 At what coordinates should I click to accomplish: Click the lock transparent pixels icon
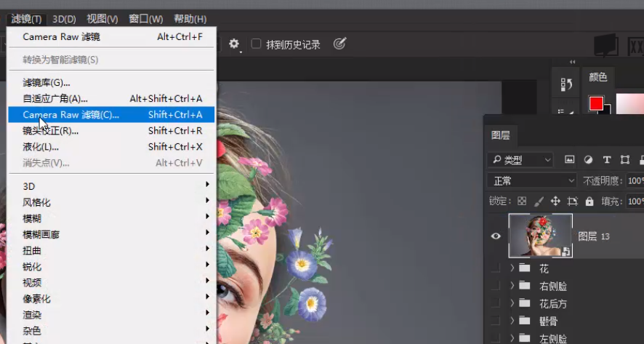[522, 201]
